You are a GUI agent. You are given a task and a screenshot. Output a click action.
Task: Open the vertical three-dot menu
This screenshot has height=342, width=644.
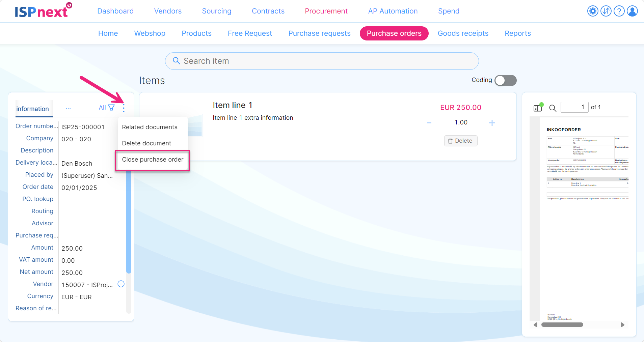[124, 108]
